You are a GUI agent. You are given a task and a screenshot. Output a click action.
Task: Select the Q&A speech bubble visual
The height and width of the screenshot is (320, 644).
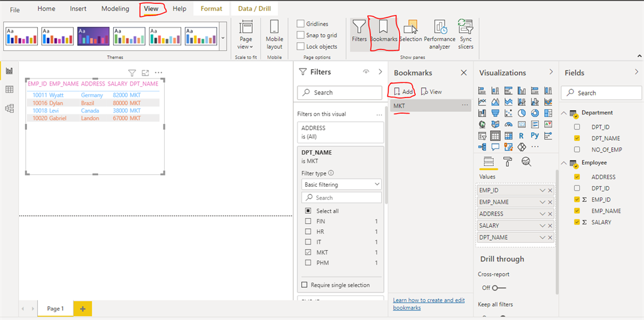pos(496,146)
